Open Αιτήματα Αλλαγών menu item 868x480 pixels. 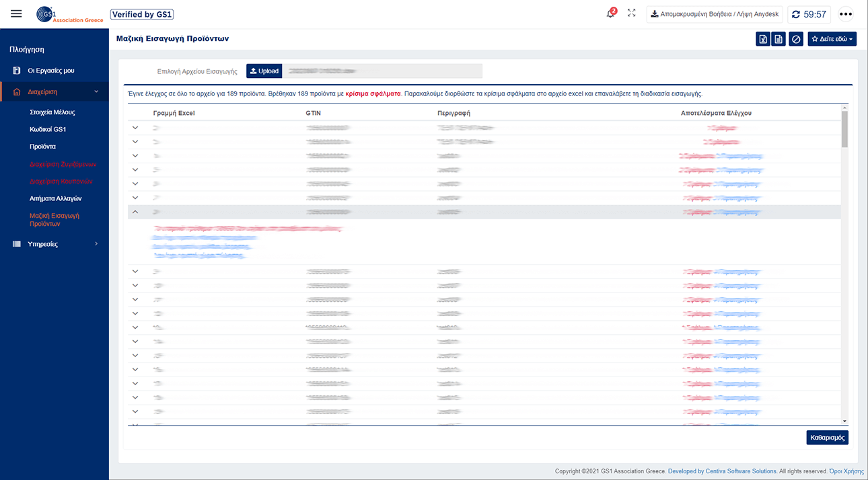pyautogui.click(x=56, y=198)
